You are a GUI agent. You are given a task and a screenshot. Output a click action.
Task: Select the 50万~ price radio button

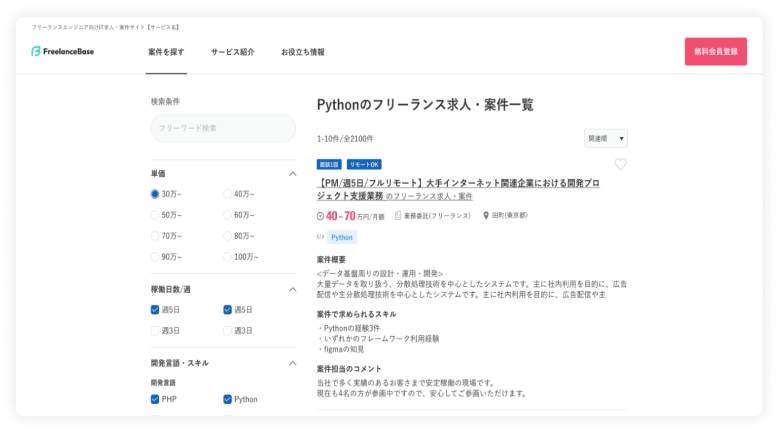tap(155, 215)
